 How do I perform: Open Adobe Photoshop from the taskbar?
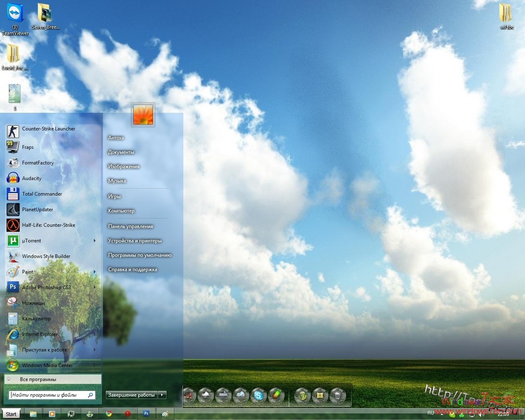click(146, 413)
